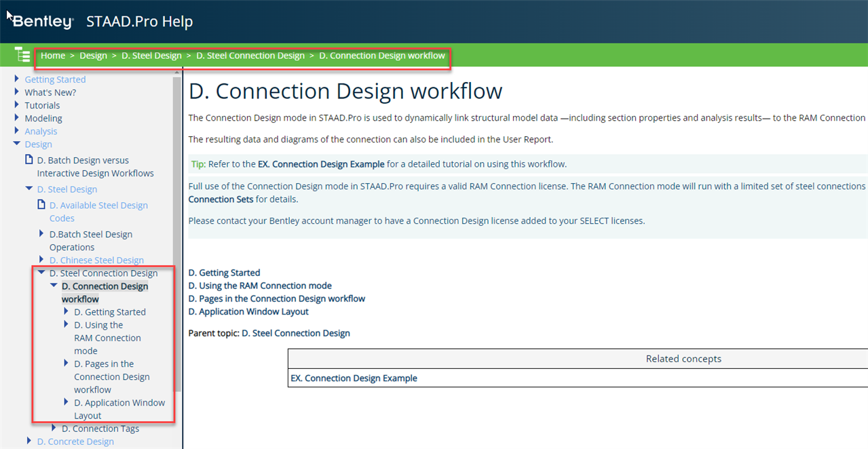Open the Batch Design versus Interactive page icon
Image resolution: width=868 pixels, height=449 pixels.
[29, 160]
